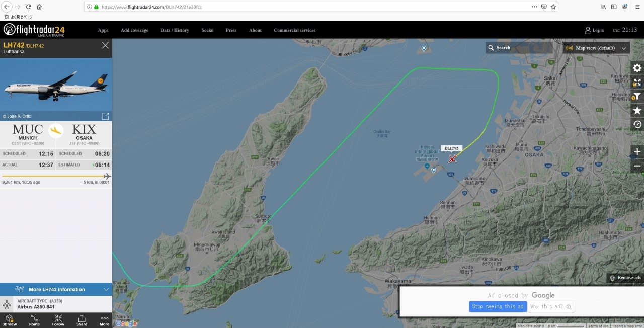Close the LH742 flight panel

point(105,45)
